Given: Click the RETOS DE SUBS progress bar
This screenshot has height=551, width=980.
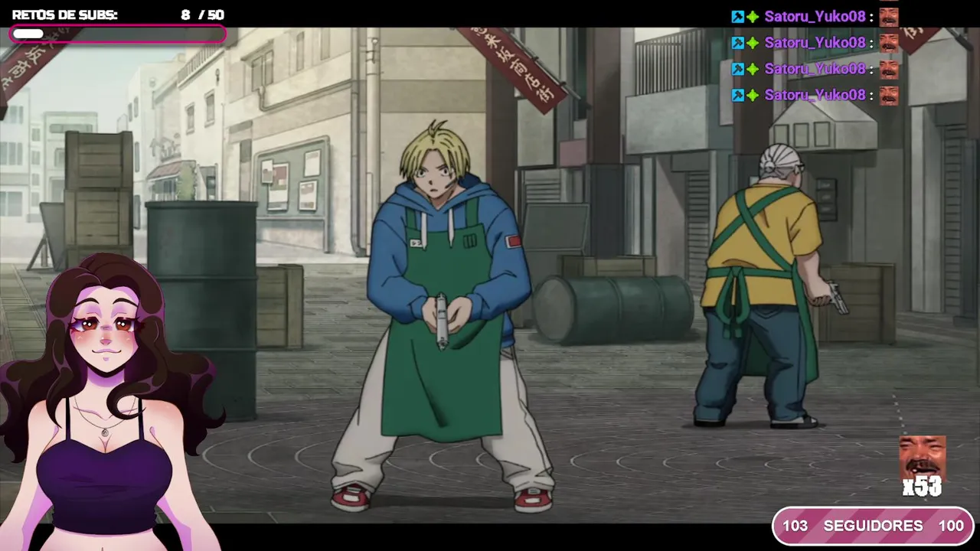Looking at the screenshot, I should coord(118,34).
